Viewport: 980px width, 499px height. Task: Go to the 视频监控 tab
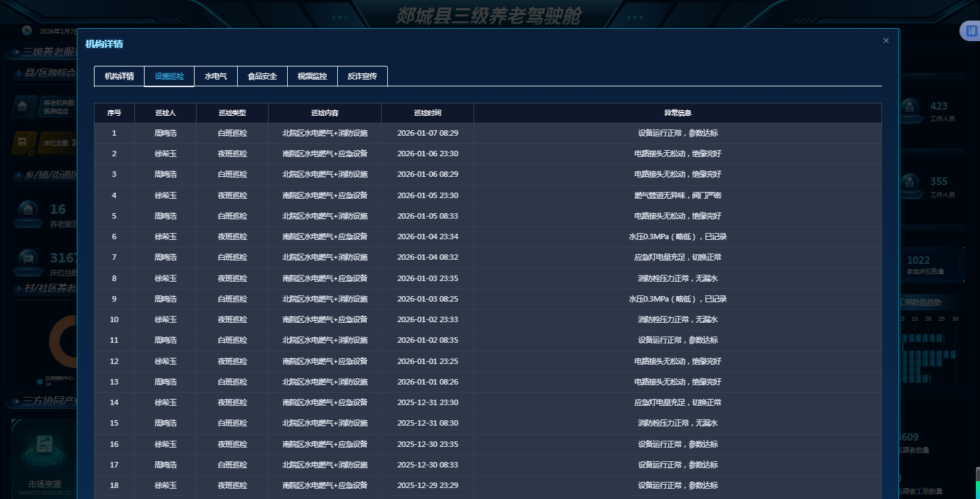[313, 76]
